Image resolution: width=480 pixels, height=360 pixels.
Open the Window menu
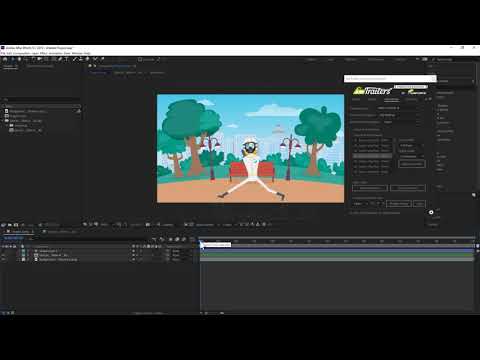click(77, 53)
